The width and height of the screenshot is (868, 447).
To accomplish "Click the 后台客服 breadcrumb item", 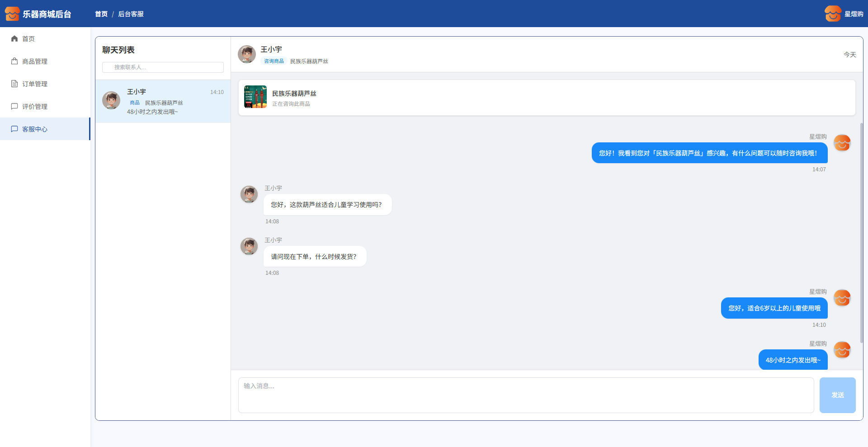I will pyautogui.click(x=131, y=14).
